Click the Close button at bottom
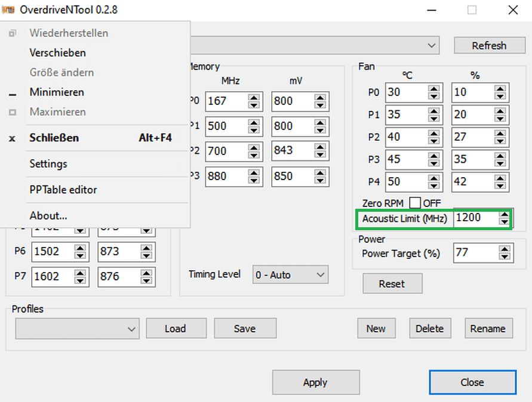The image size is (532, 402). tap(473, 382)
